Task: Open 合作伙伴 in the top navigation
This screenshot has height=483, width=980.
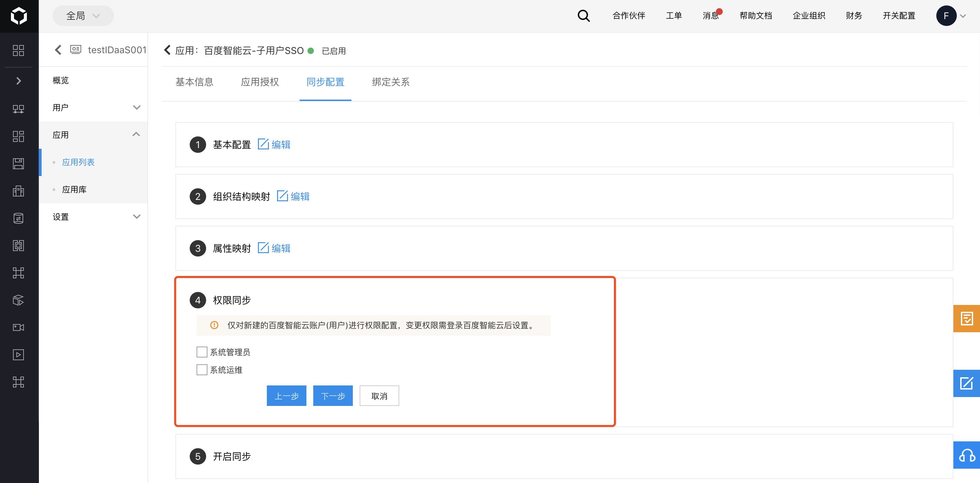Action: coord(629,16)
